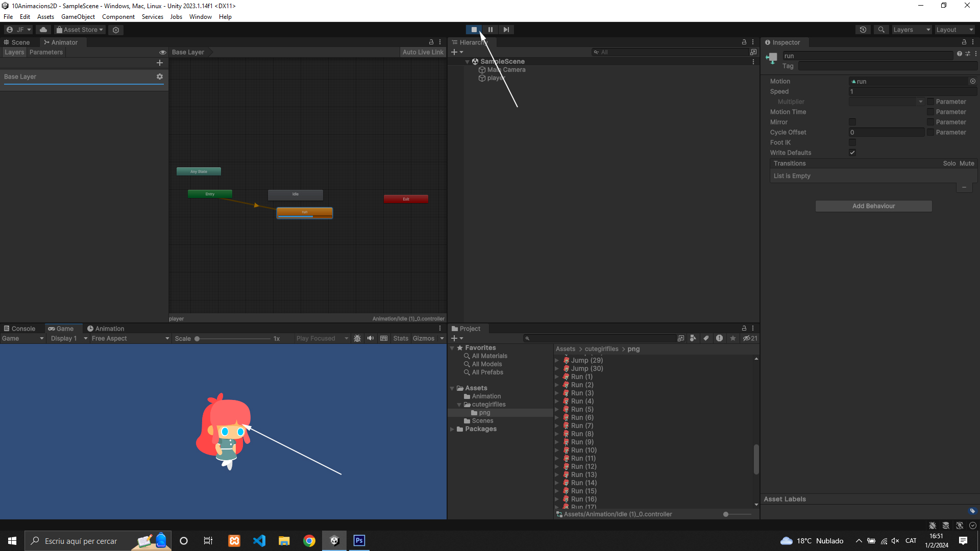
Task: Click the toolbar search magnifier icon
Action: [x=881, y=30]
